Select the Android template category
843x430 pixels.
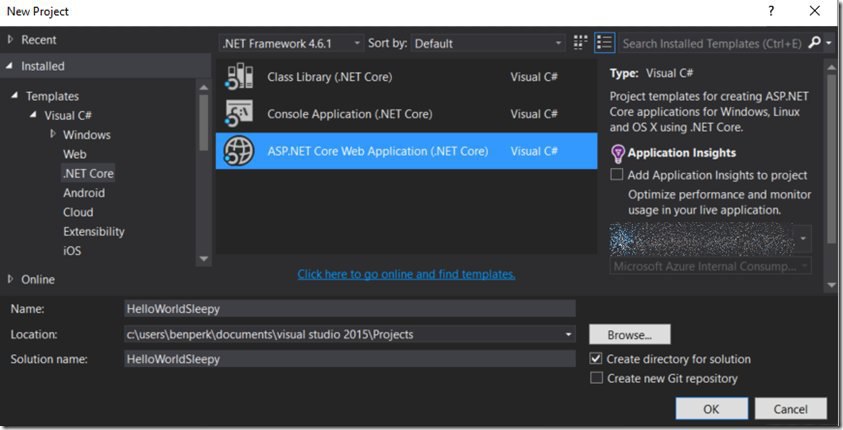pyautogui.click(x=84, y=193)
